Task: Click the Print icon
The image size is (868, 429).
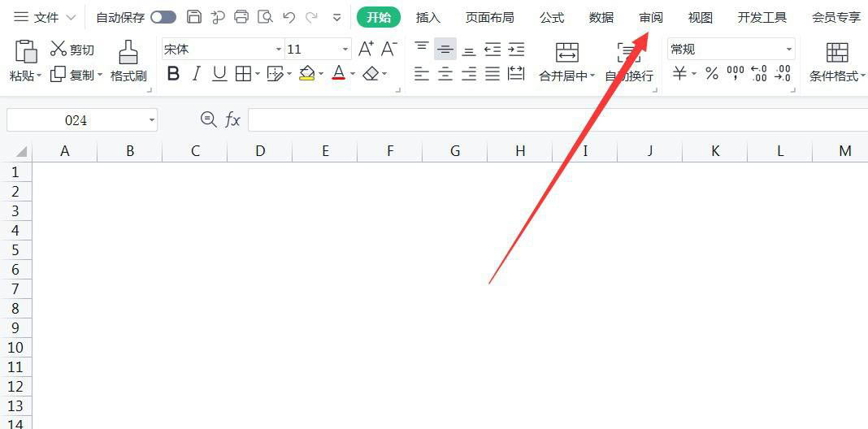Action: (x=241, y=17)
